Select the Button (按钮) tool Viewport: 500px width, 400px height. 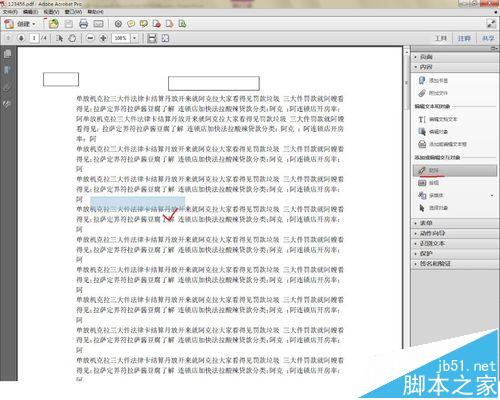tap(429, 183)
